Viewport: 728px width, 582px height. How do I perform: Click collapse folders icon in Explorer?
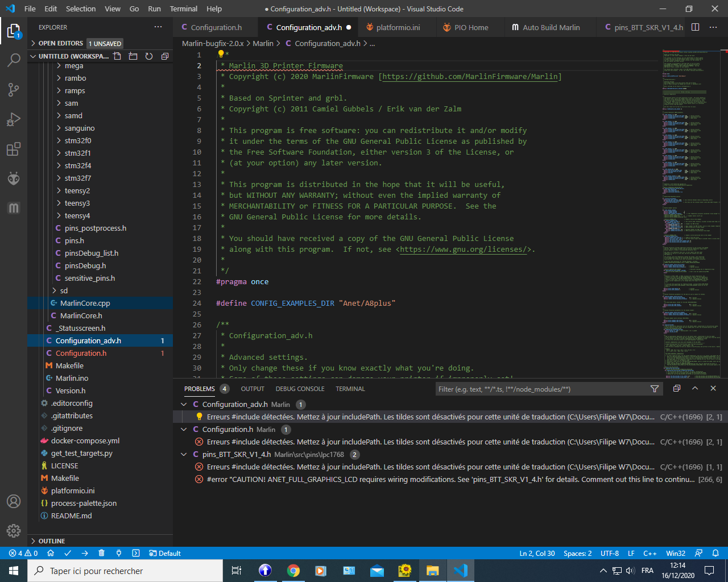pyautogui.click(x=165, y=56)
